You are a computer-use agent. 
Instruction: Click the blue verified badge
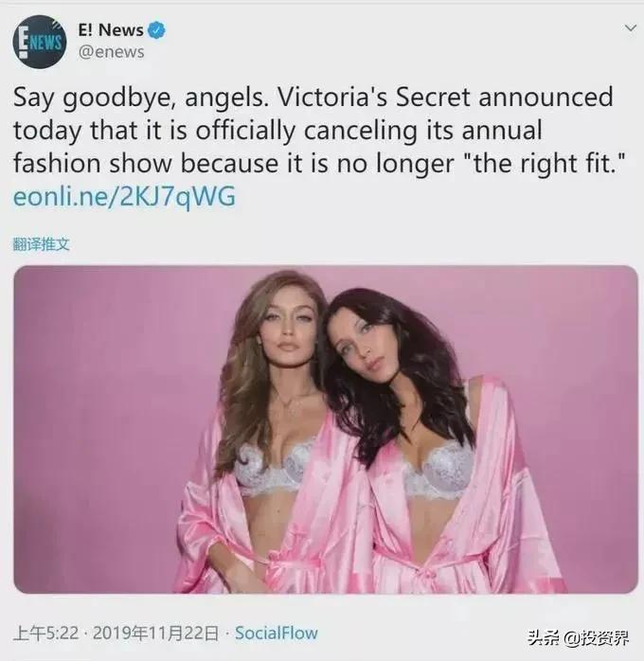coord(157,30)
